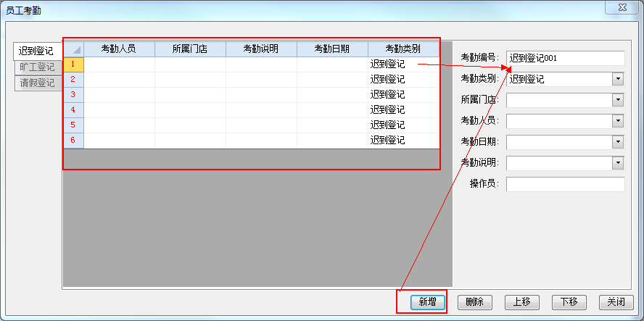
Task: Open the 请假登记 tab
Action: click(38, 83)
